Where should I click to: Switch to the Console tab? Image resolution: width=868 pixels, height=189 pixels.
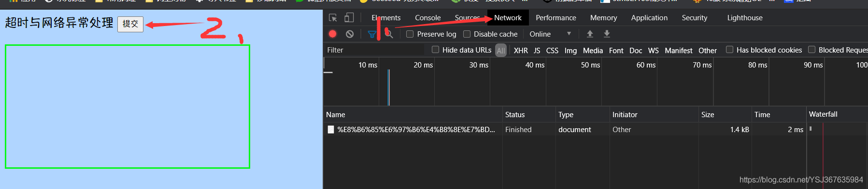coord(427,18)
